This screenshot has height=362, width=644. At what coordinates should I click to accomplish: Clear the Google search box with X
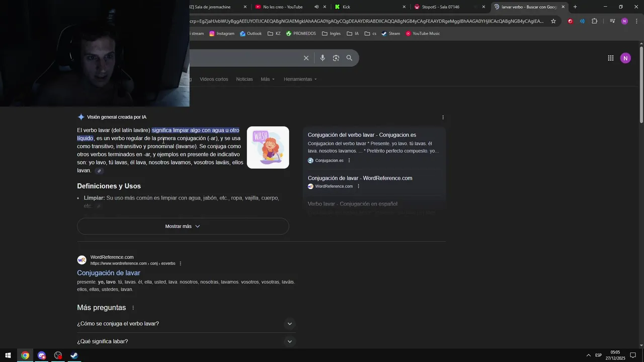[306, 58]
